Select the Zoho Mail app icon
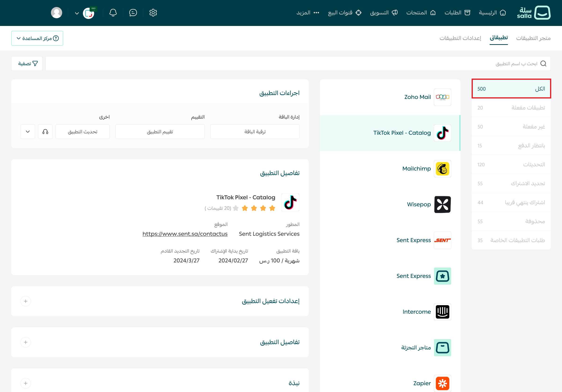 (442, 97)
